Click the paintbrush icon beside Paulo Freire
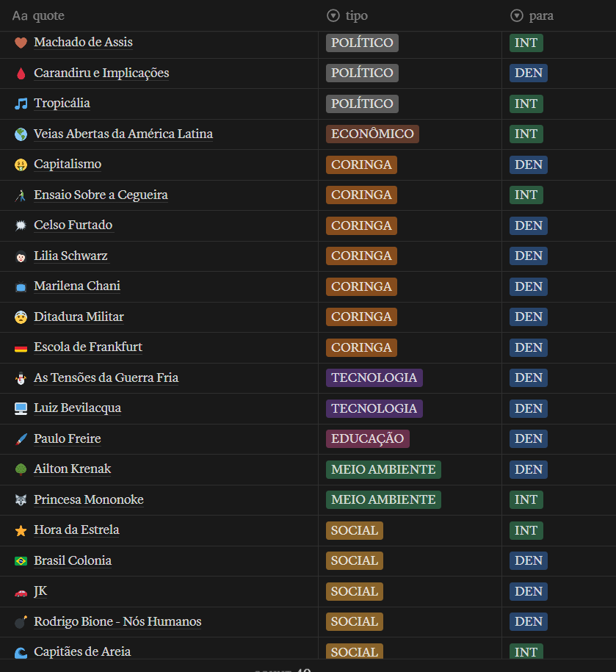The height and width of the screenshot is (672, 616). pos(21,439)
